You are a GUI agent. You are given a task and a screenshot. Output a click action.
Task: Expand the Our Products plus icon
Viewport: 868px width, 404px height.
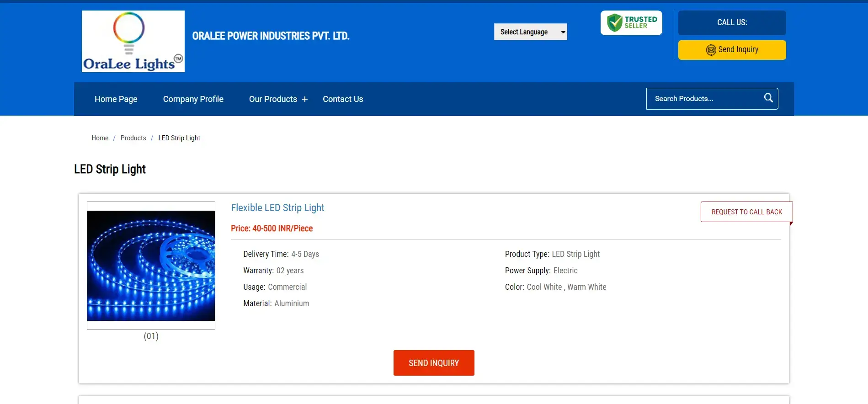coord(305,99)
